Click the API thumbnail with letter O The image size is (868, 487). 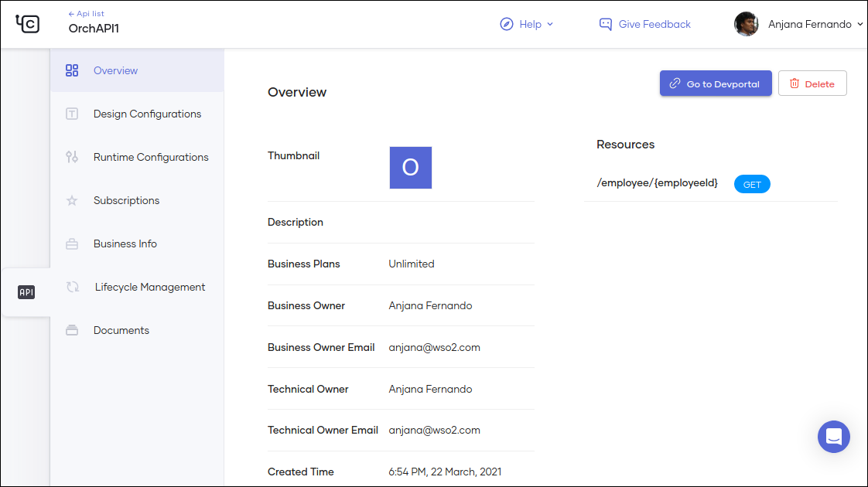click(x=410, y=168)
